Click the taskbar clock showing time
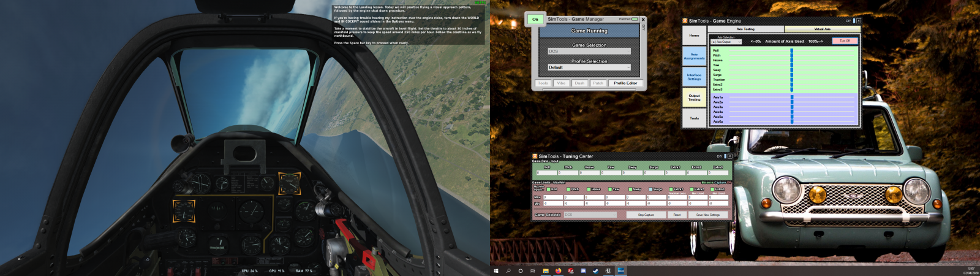 point(971,268)
